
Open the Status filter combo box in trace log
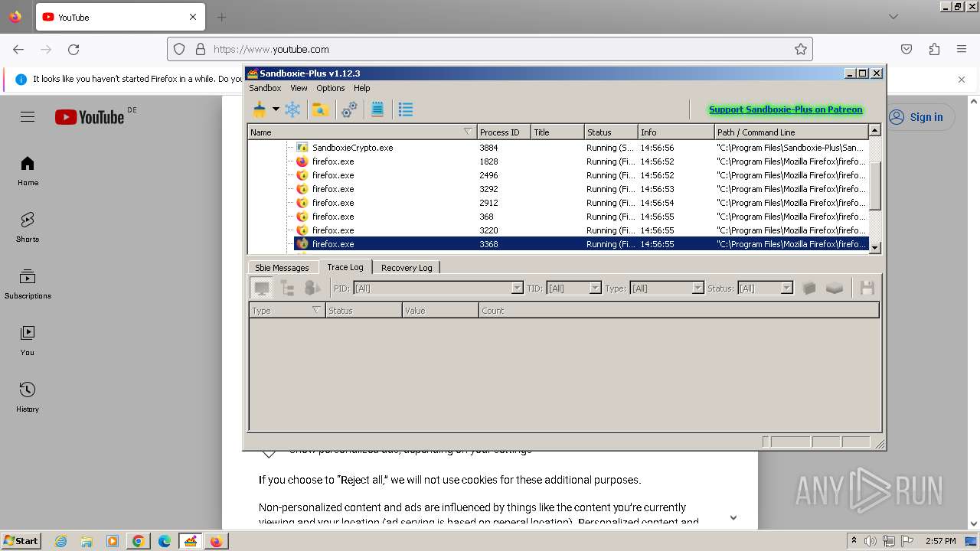click(x=765, y=289)
